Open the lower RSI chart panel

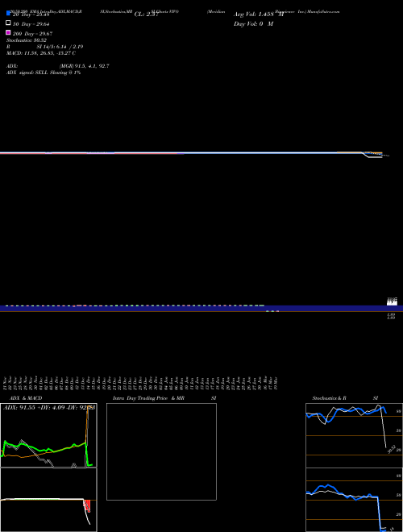pyautogui.click(x=354, y=500)
